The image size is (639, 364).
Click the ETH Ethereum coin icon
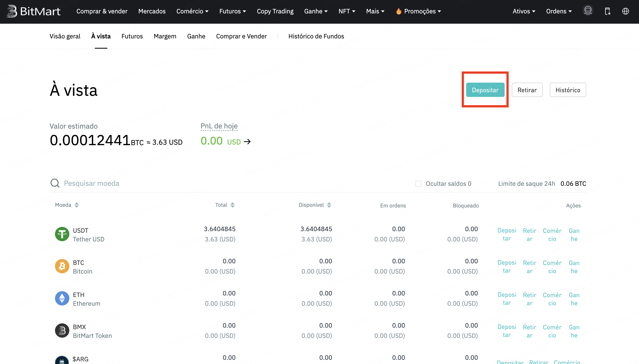coord(62,298)
